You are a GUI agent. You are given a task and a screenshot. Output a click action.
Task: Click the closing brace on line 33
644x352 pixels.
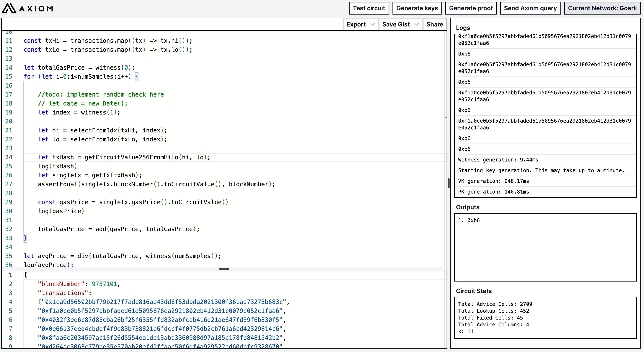click(25, 238)
